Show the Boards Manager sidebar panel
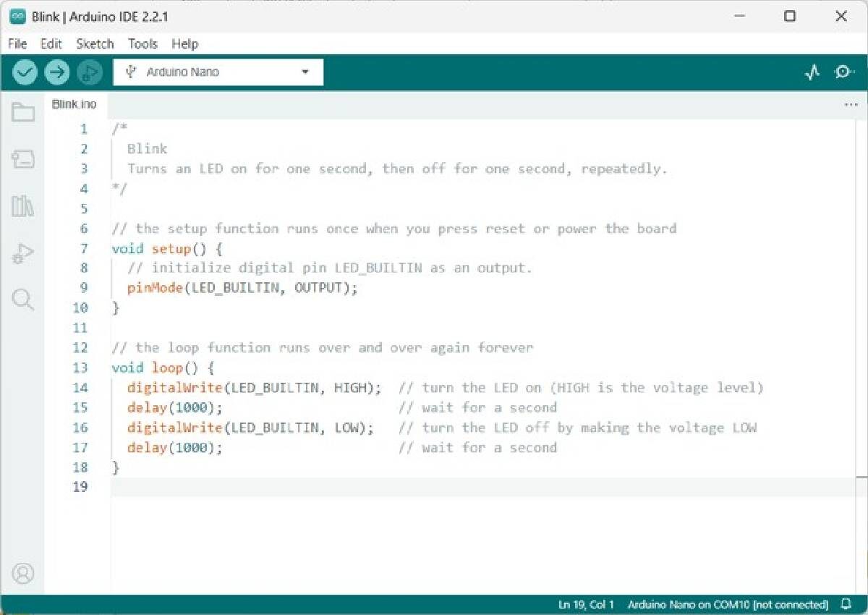The height and width of the screenshot is (615, 868). coord(23,159)
